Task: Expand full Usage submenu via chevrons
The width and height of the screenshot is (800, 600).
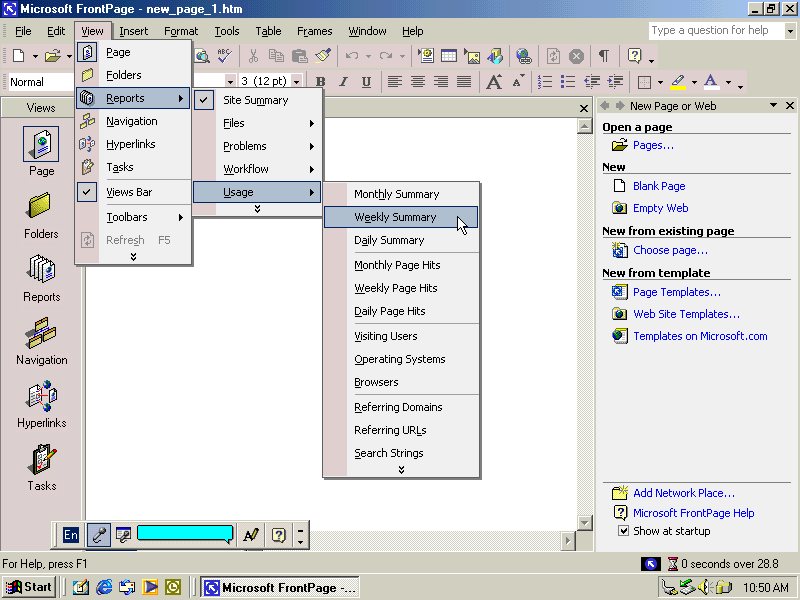Action: [402, 470]
